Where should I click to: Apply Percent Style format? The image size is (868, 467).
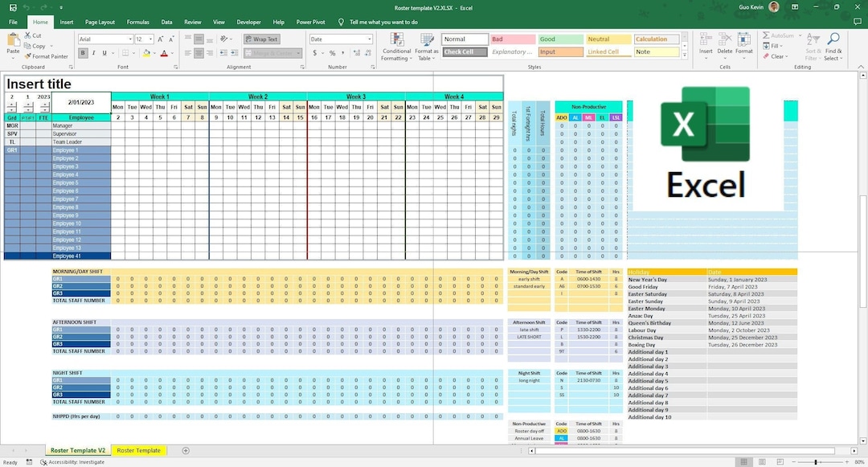tap(332, 53)
